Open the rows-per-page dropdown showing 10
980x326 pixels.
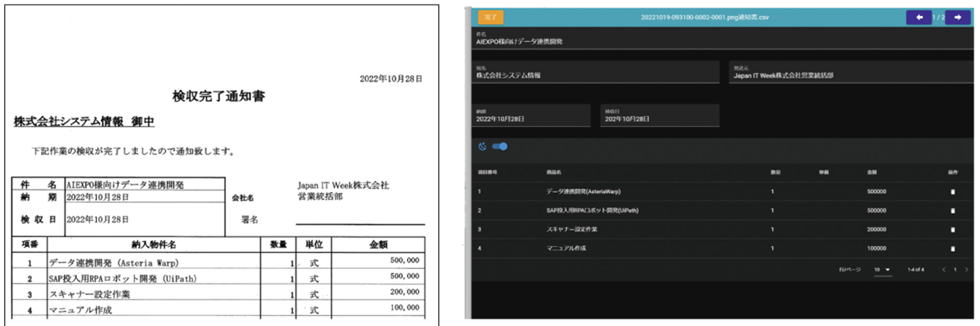coord(882,270)
